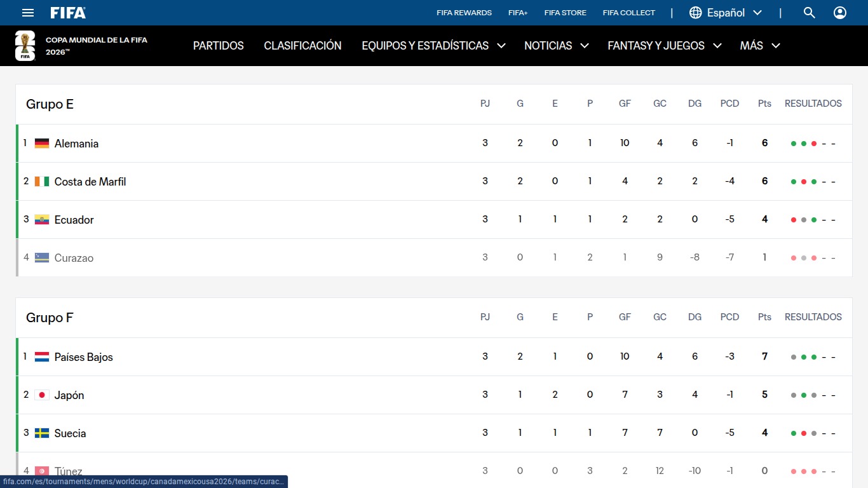Screen dimensions: 868x488
Task: Expand Equipos y Estadísticas menu
Action: tap(433, 46)
